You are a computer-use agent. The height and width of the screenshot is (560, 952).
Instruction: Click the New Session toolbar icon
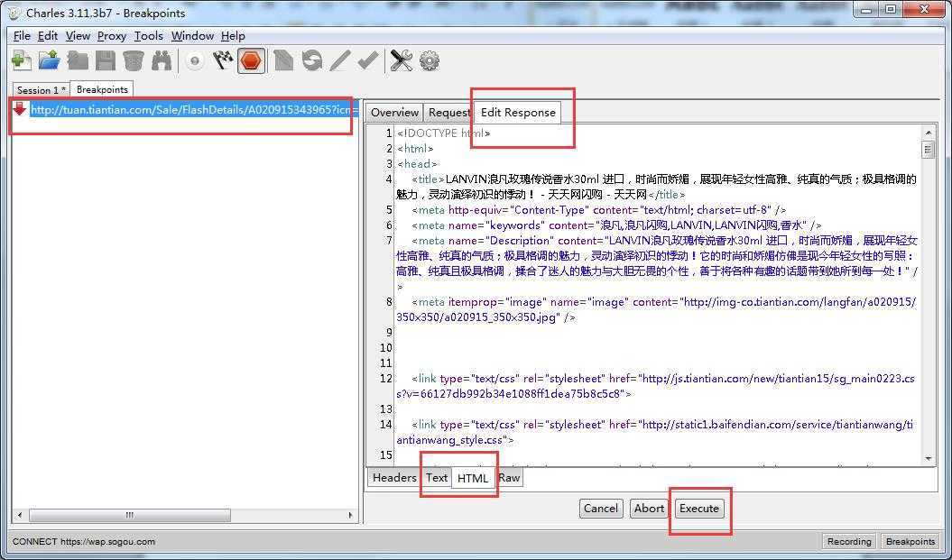click(22, 60)
